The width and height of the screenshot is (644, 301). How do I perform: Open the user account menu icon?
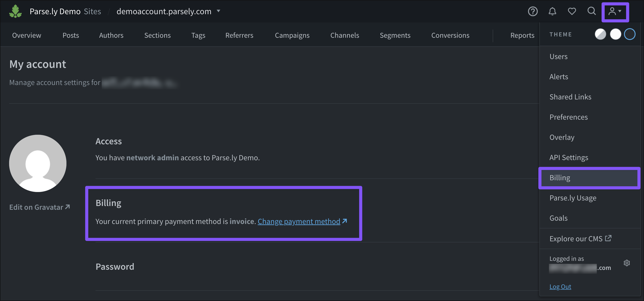click(615, 12)
